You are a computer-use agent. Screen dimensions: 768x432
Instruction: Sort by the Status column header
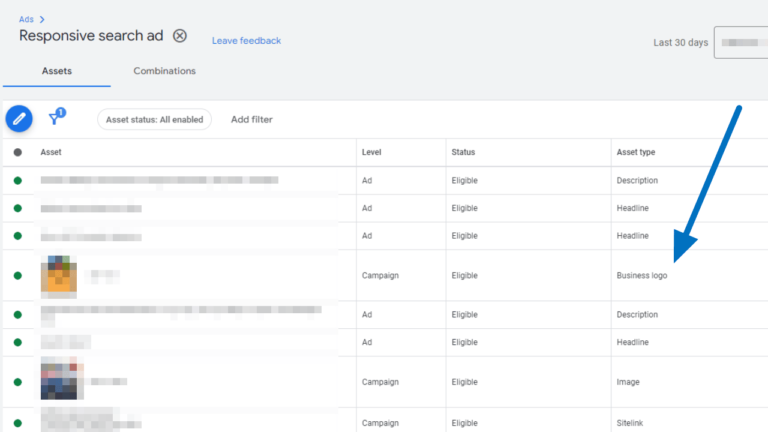pyautogui.click(x=463, y=152)
